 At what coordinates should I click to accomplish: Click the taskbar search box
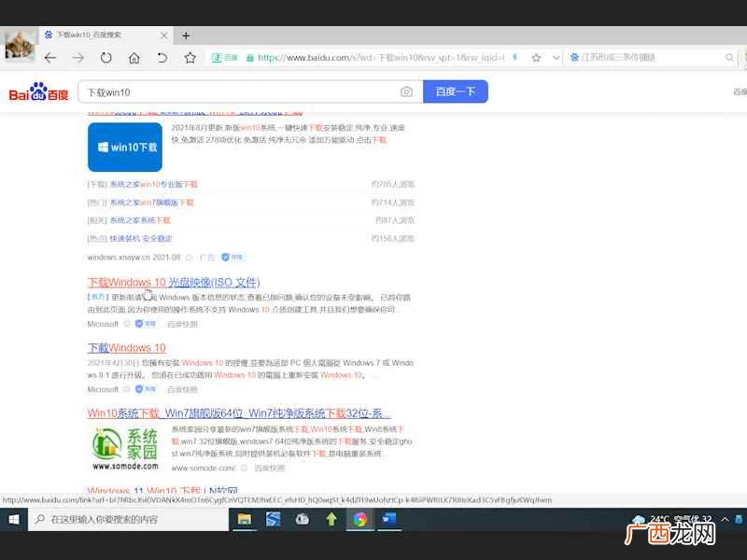point(129,519)
